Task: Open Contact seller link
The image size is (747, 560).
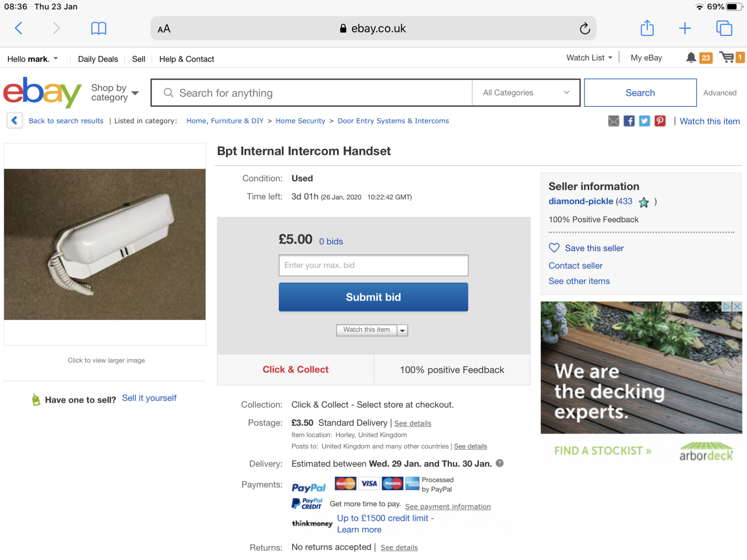Action: pyautogui.click(x=575, y=266)
